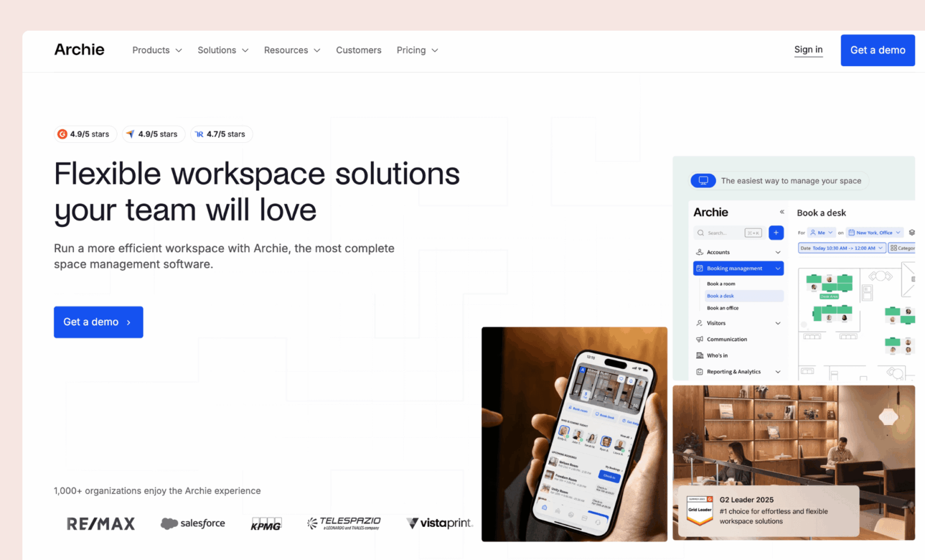The width and height of the screenshot is (925, 560).
Task: Open Reporting & Analytics via its clipboard icon
Action: point(699,372)
